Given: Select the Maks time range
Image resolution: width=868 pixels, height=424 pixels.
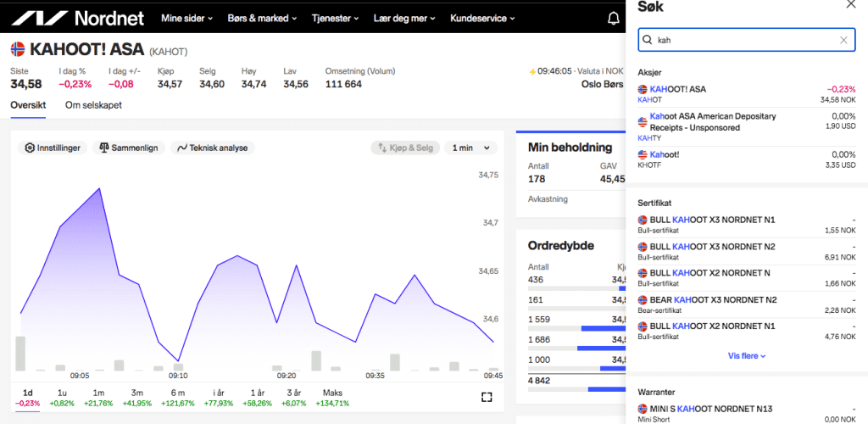Looking at the screenshot, I should coord(332,393).
